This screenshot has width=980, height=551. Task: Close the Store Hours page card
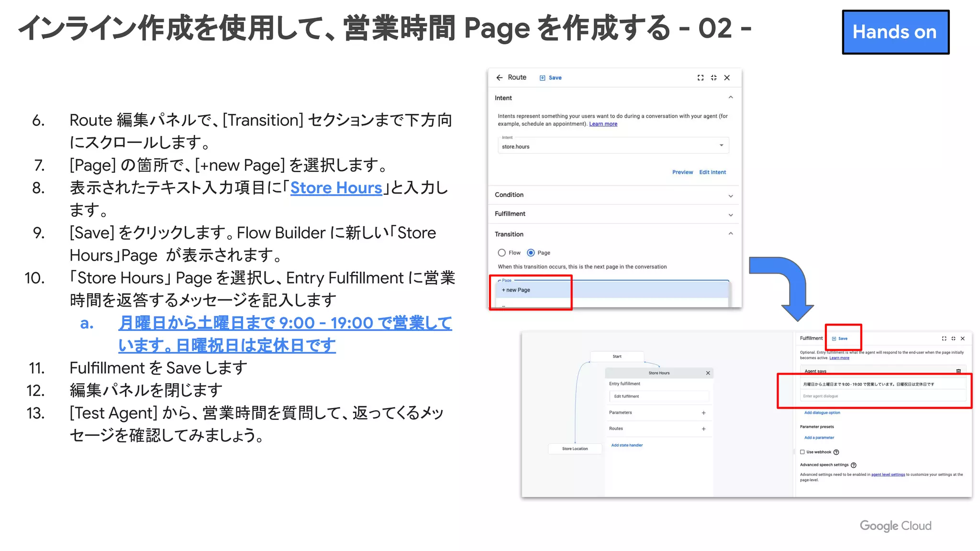tap(708, 373)
